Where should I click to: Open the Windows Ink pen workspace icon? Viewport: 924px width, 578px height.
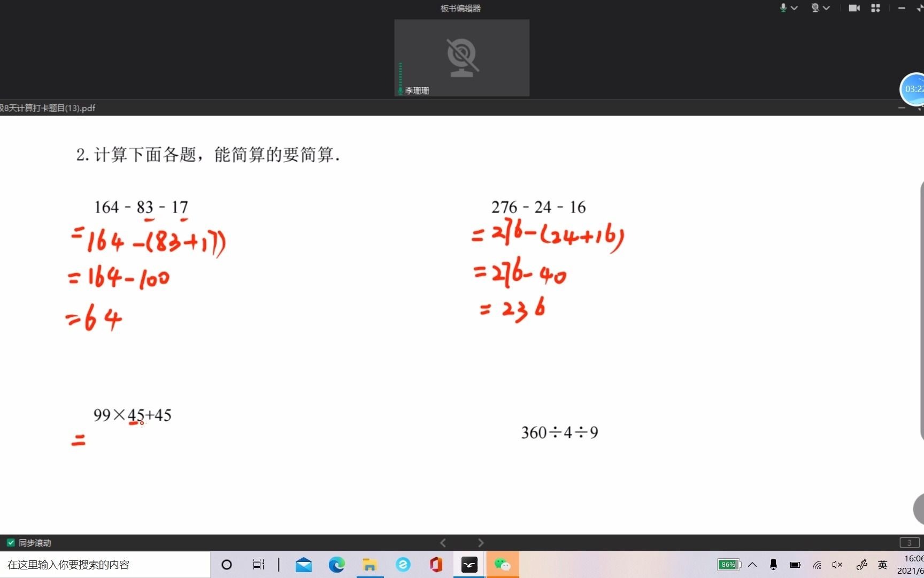pos(861,565)
